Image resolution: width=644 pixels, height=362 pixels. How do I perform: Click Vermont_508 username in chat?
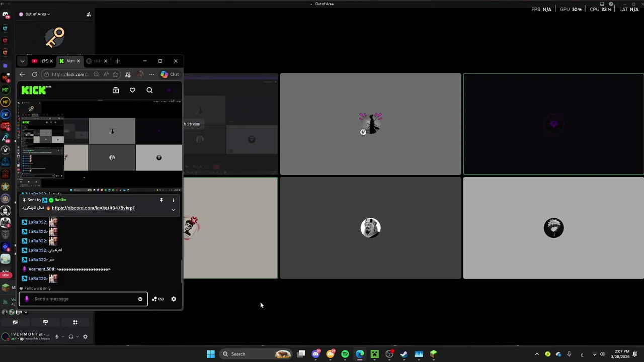click(x=42, y=269)
